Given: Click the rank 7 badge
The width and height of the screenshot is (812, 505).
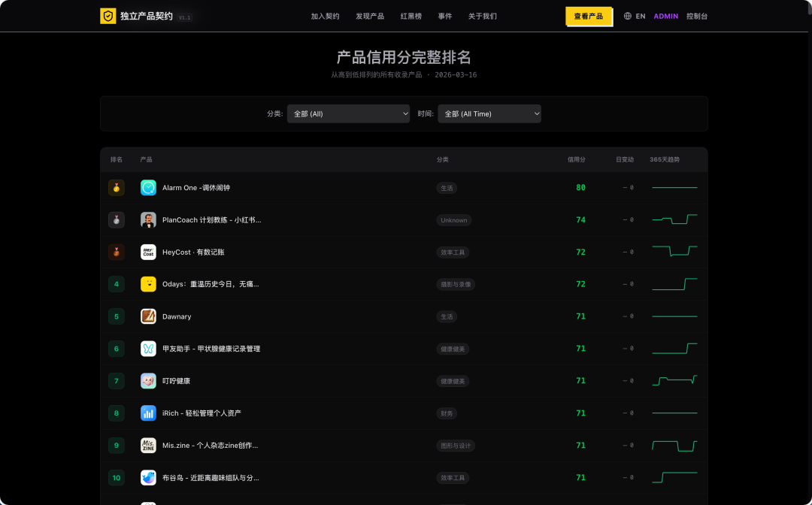Looking at the screenshot, I should (116, 381).
